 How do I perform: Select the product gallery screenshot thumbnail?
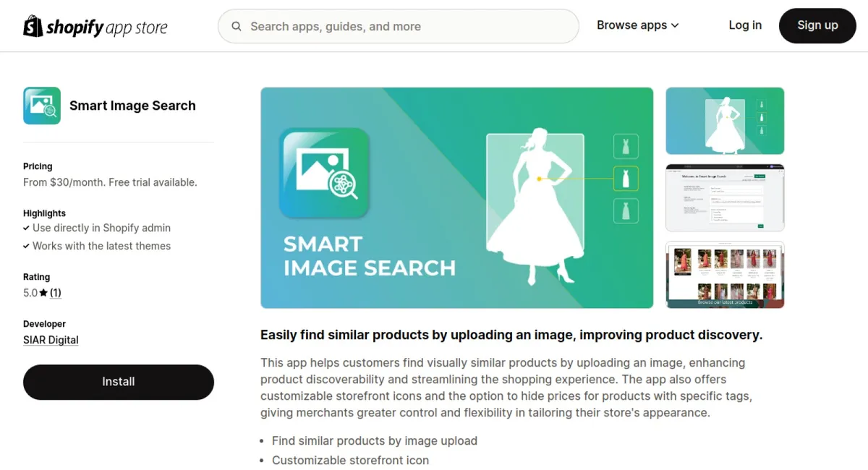[x=725, y=275]
